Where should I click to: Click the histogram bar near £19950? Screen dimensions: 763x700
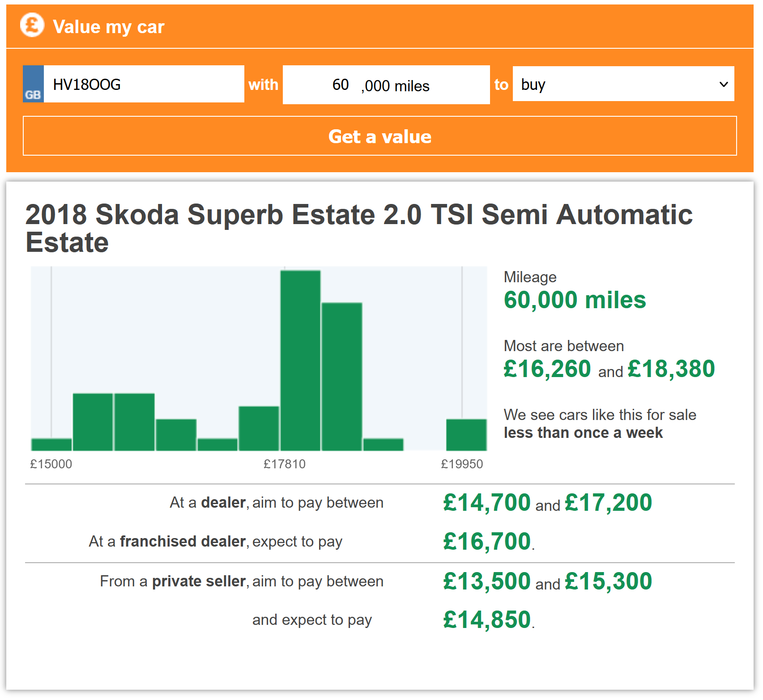click(466, 435)
